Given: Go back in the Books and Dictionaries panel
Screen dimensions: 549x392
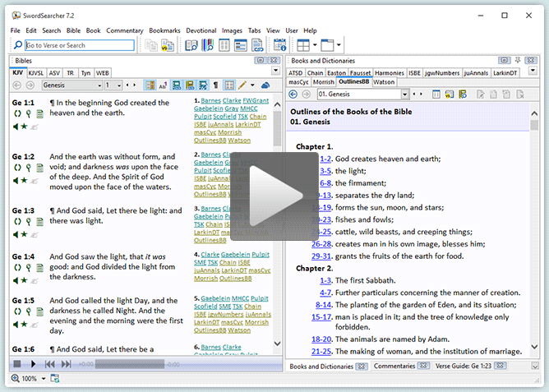Looking at the screenshot, I should click(293, 95).
